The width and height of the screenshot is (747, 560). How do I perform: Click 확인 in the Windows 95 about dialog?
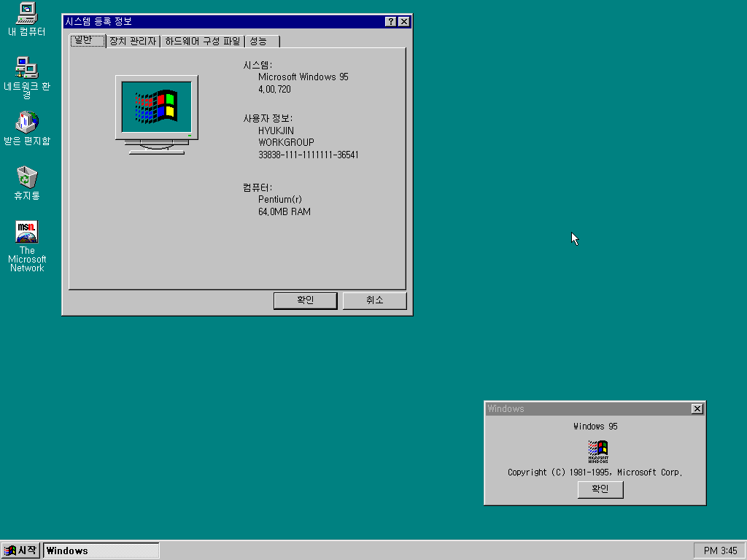(x=600, y=489)
